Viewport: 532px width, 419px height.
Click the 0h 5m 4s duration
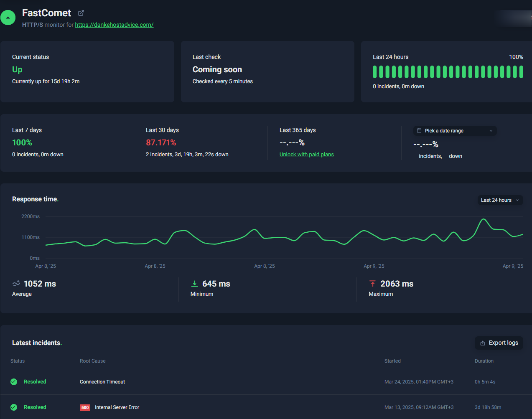(x=485, y=382)
